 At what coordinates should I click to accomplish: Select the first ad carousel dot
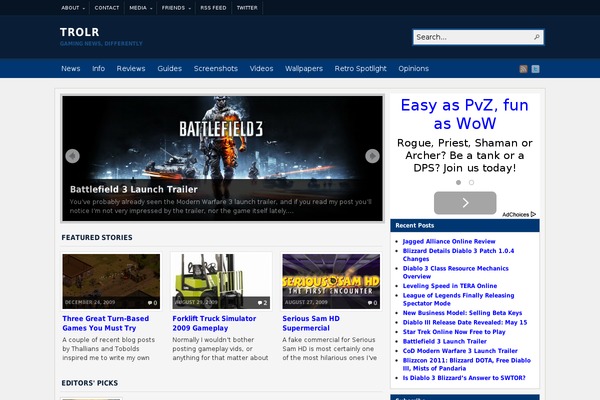pos(458,183)
